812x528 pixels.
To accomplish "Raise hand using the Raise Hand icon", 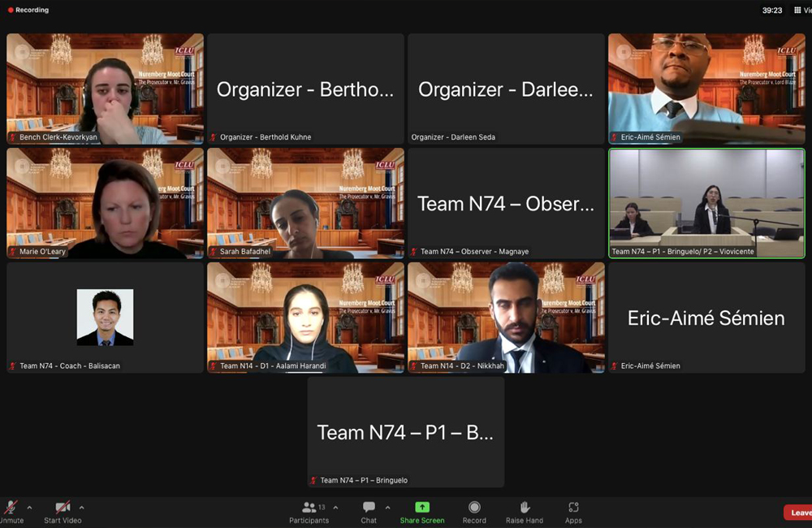I will [x=525, y=508].
